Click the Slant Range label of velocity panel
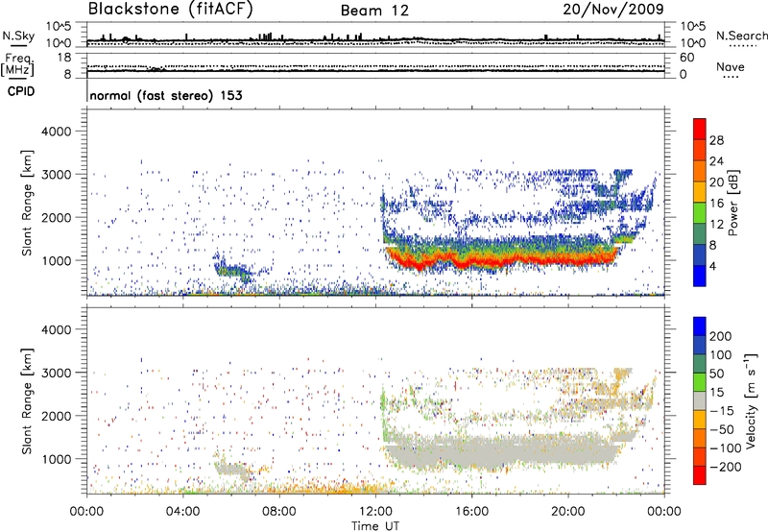Viewport: 768px width, 532px height. [27, 400]
